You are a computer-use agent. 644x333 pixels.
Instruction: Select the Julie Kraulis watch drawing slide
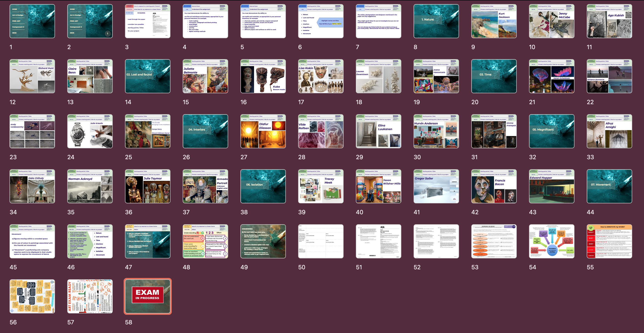pyautogui.click(x=90, y=131)
